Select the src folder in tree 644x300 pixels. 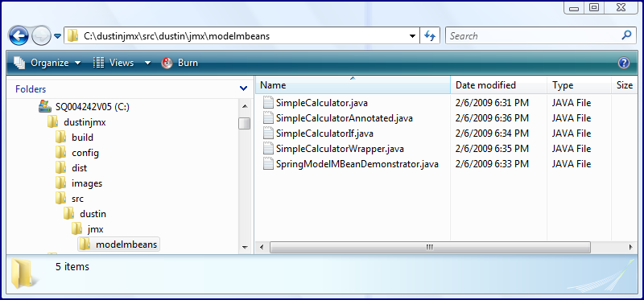pos(77,199)
